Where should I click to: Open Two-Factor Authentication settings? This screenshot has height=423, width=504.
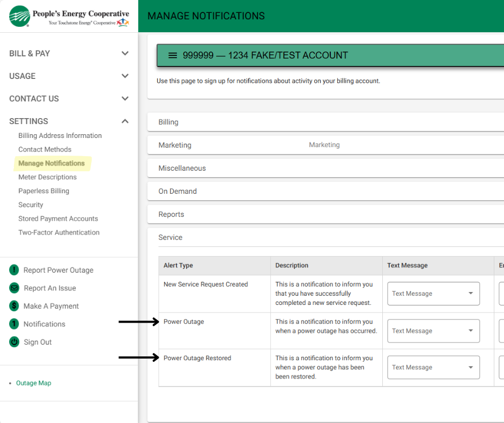point(59,232)
